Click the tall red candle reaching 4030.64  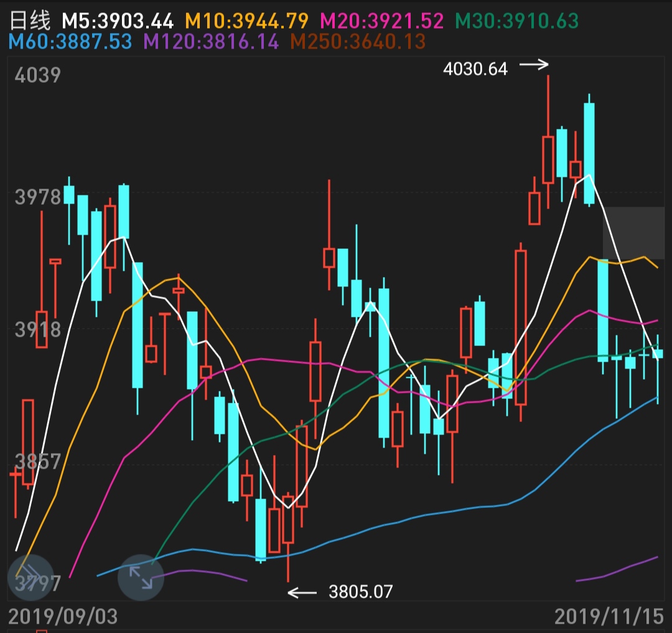548,159
